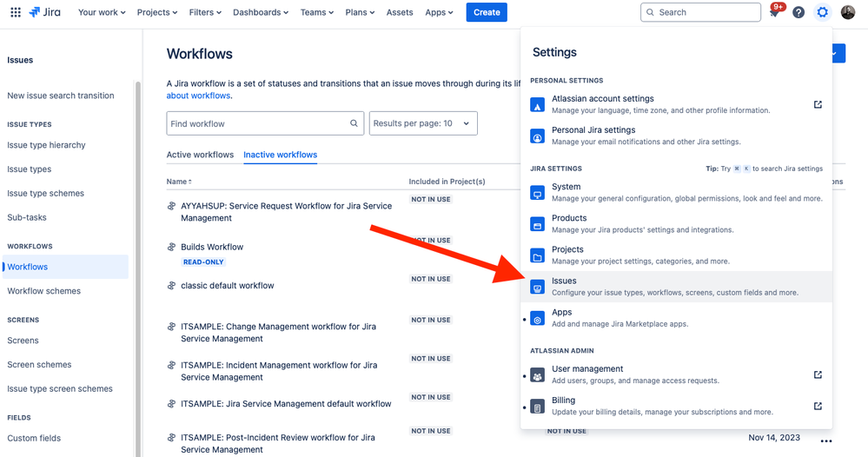The width and height of the screenshot is (868, 457).
Task: Expand the Dashboards dropdown
Action: [x=260, y=12]
